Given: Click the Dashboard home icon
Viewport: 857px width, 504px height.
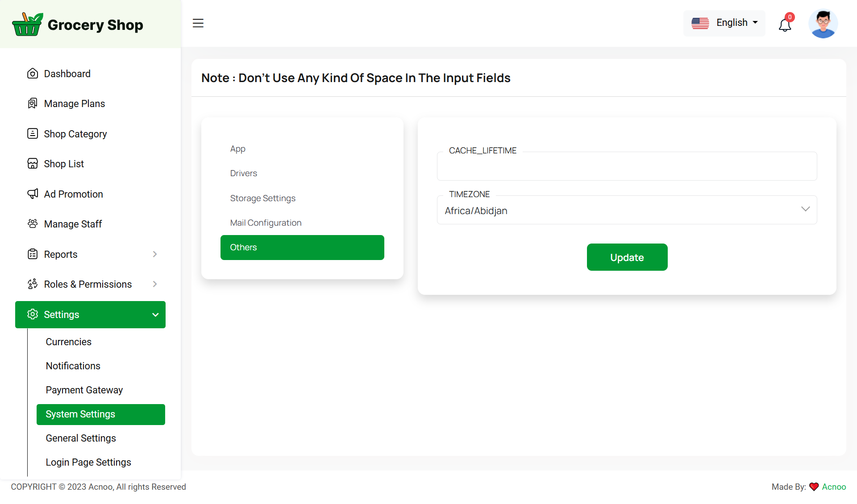Looking at the screenshot, I should (33, 74).
